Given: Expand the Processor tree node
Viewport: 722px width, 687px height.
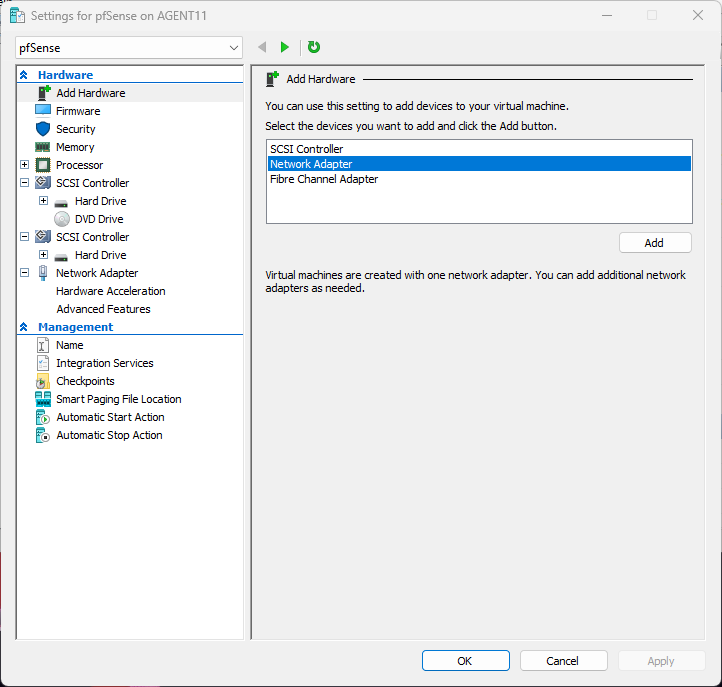Looking at the screenshot, I should coord(25,165).
